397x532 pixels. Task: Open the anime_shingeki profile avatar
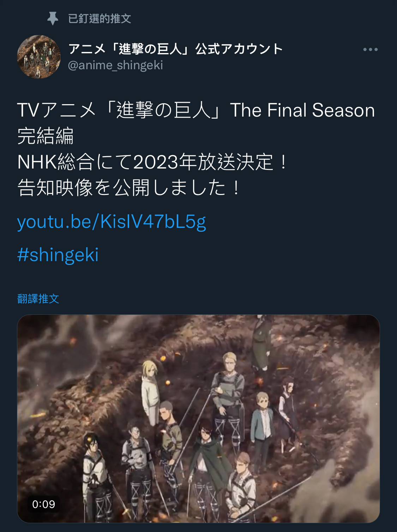tap(39, 57)
